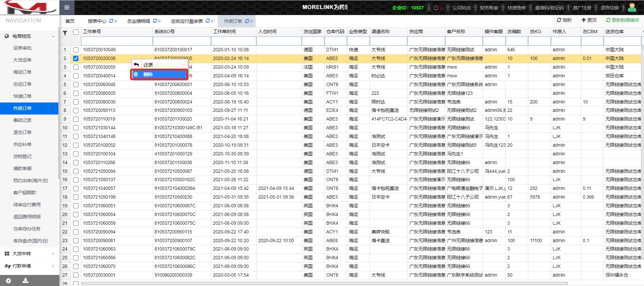
Task: Click the 置顶 up-arrow button
Action: [589, 20]
